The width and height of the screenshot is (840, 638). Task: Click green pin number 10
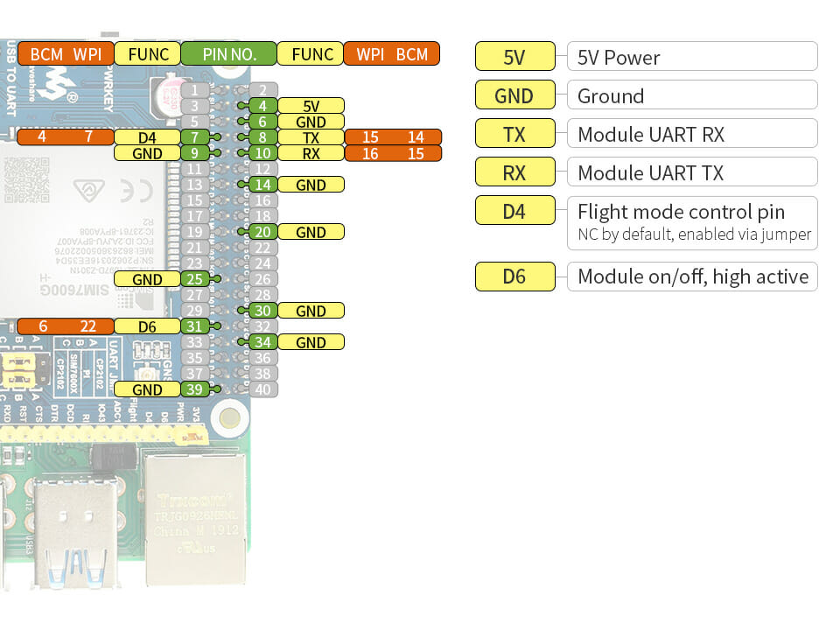[x=263, y=153]
